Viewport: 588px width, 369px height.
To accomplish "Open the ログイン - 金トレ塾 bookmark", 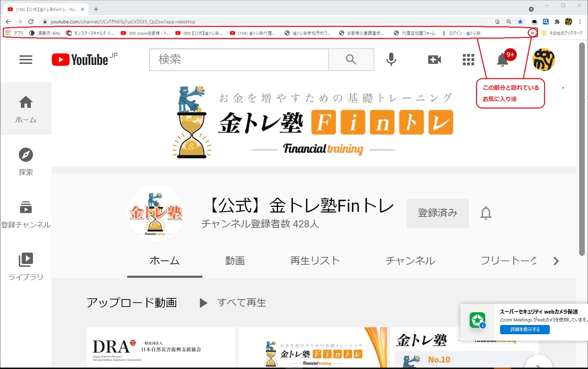I will pyautogui.click(x=461, y=33).
